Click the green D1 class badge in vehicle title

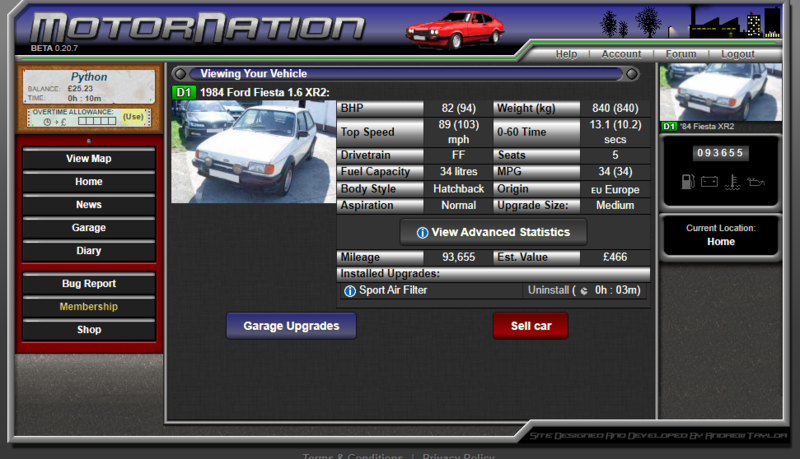pos(184,92)
